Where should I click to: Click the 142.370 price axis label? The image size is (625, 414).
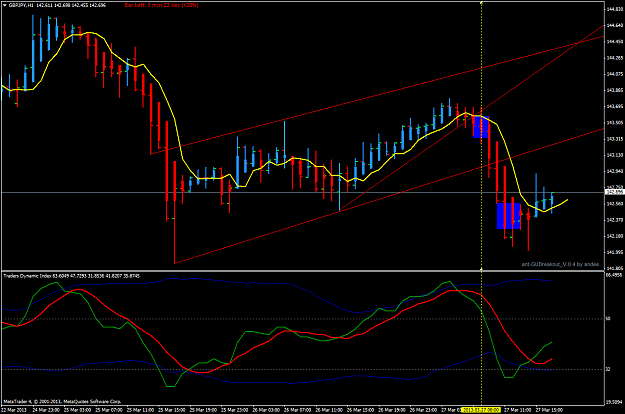pyautogui.click(x=615, y=220)
